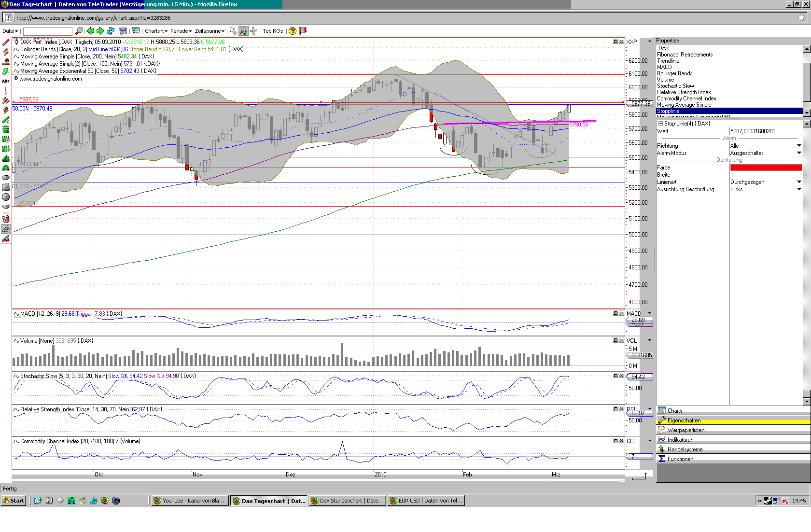
Task: Select the Fibonacci fan tool
Action: [x=6, y=158]
